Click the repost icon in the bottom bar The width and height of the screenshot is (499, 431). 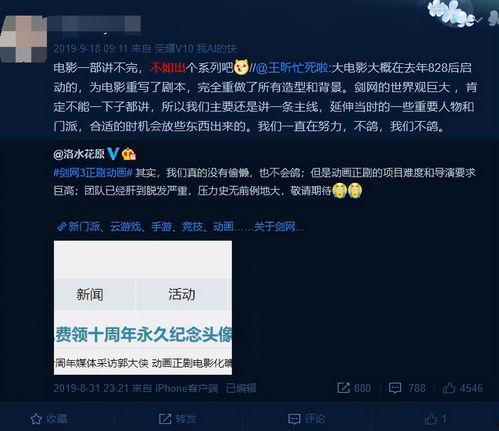coord(165,419)
